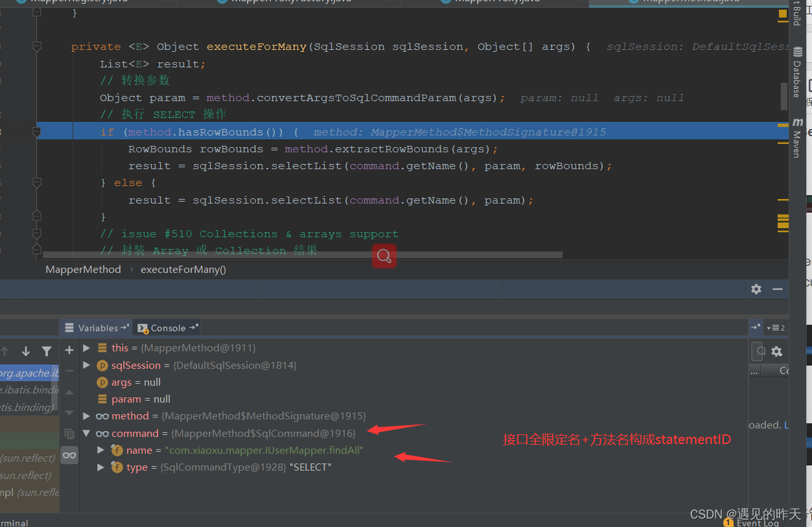Collapse the command watch node

(87, 433)
